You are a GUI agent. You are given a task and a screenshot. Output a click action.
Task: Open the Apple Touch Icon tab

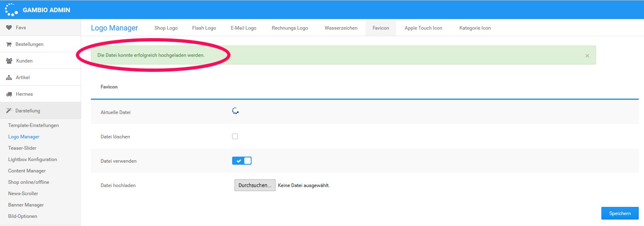(423, 28)
